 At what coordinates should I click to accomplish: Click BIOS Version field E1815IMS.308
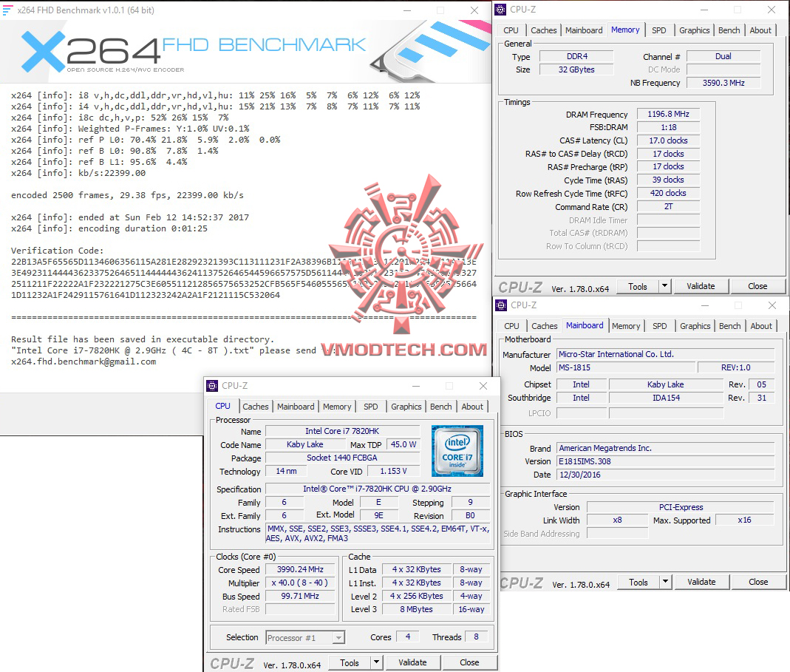point(665,461)
